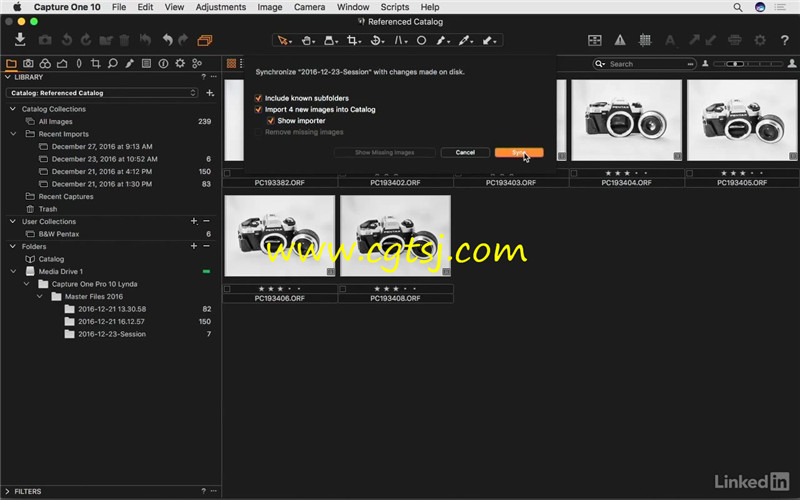Select the Crop tool in cursor toolbar
The image size is (800, 500).
tap(353, 40)
